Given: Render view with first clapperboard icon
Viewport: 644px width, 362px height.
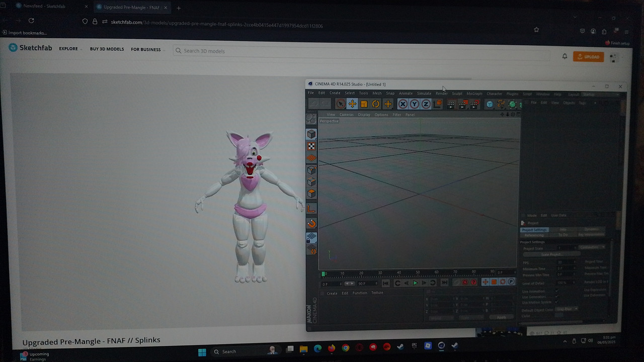Looking at the screenshot, I should [x=451, y=104].
